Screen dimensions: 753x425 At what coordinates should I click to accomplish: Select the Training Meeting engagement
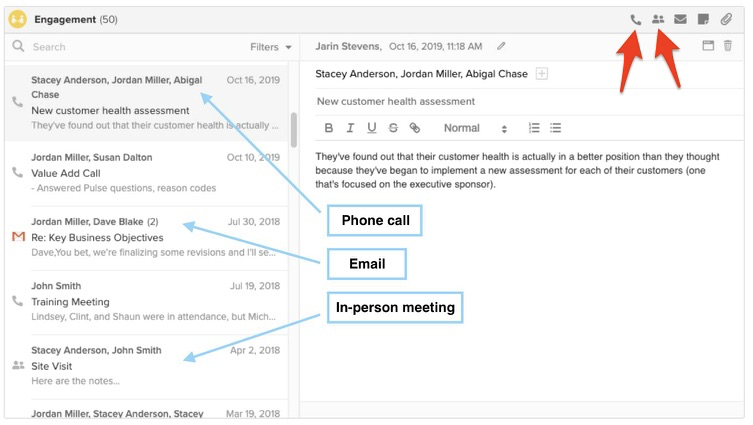click(146, 302)
